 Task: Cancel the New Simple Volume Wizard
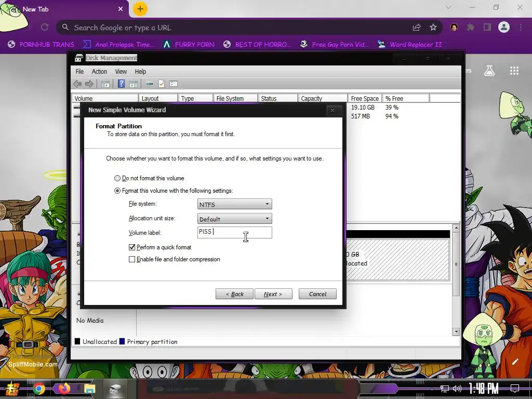317,294
